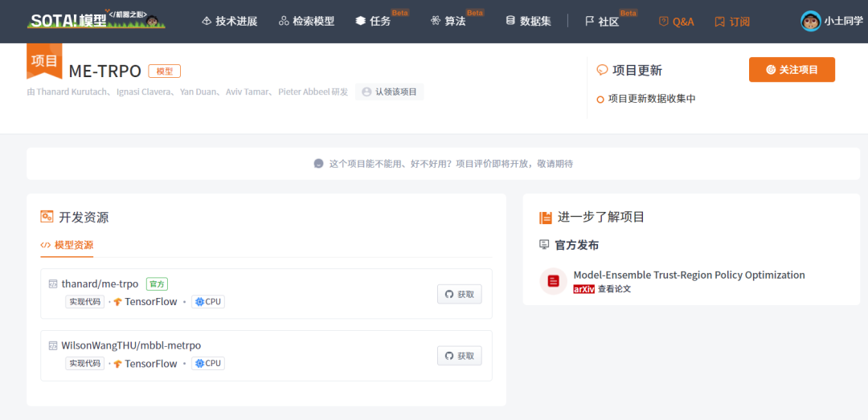This screenshot has width=868, height=420.
Task: Open the 订阅 link in header
Action: (x=732, y=22)
